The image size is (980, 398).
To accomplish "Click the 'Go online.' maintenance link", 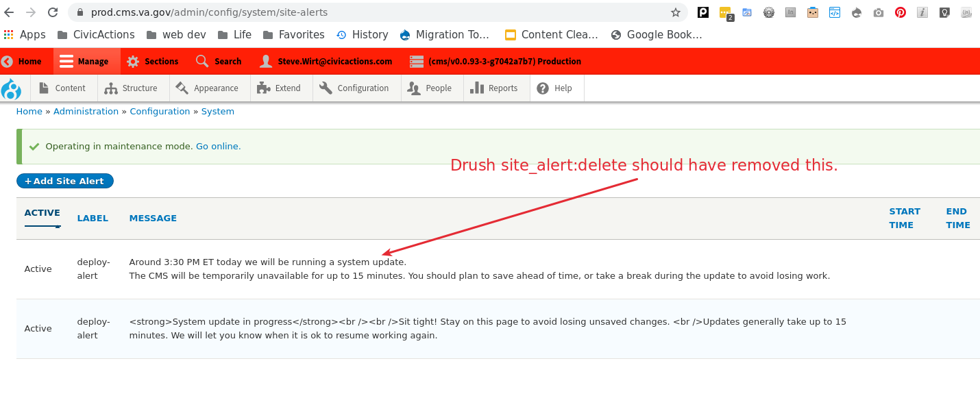I will pos(218,147).
